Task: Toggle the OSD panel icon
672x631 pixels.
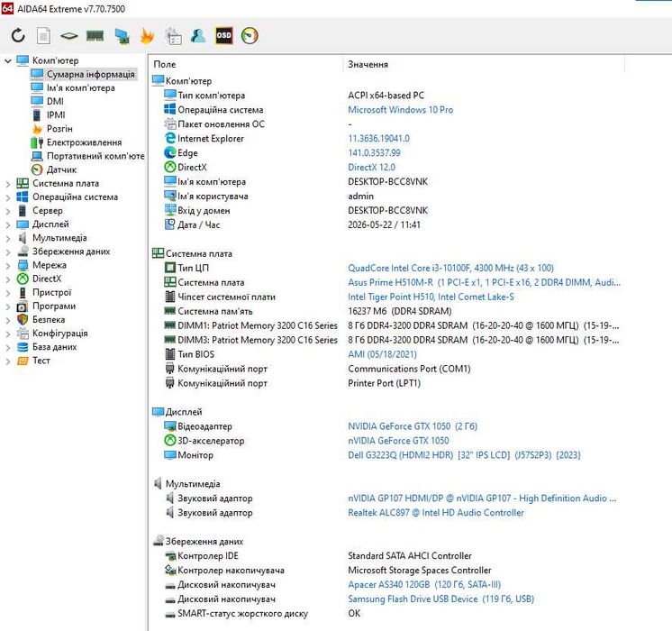Action: coord(223,35)
